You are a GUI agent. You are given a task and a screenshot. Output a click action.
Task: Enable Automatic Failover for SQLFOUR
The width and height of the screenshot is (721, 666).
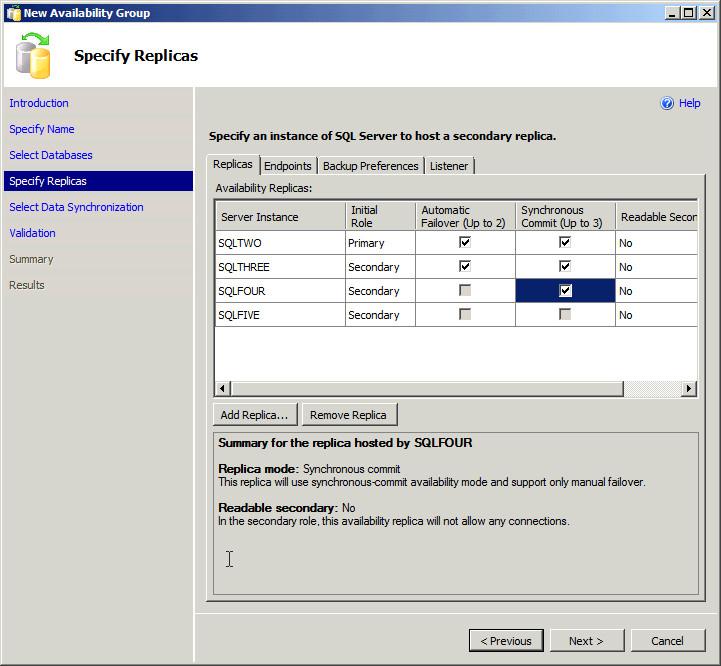coord(465,290)
